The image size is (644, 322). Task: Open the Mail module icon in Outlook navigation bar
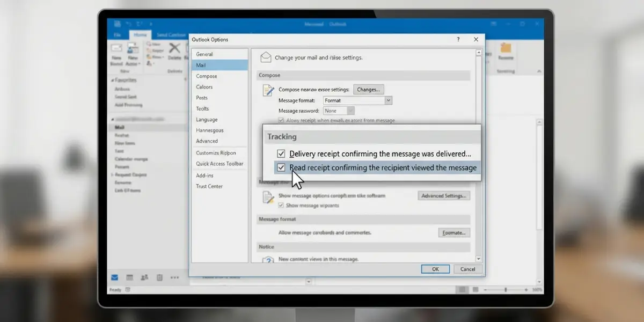pyautogui.click(x=114, y=277)
